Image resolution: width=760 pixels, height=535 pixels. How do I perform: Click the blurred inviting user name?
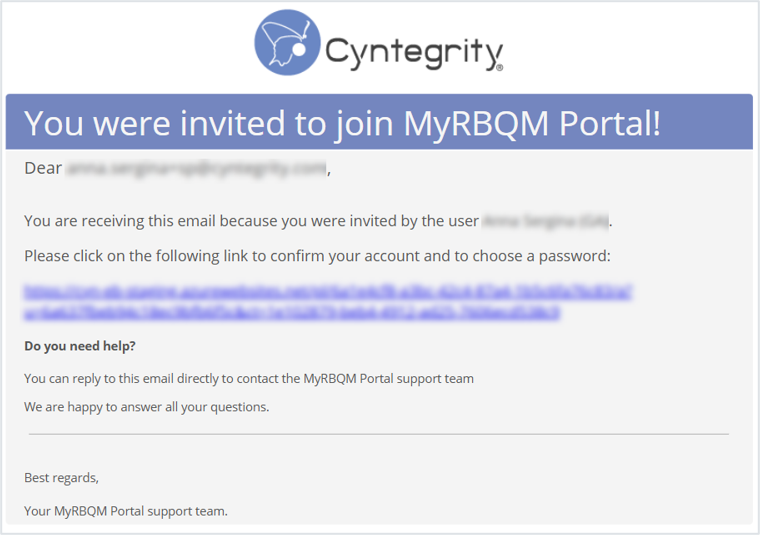(546, 221)
